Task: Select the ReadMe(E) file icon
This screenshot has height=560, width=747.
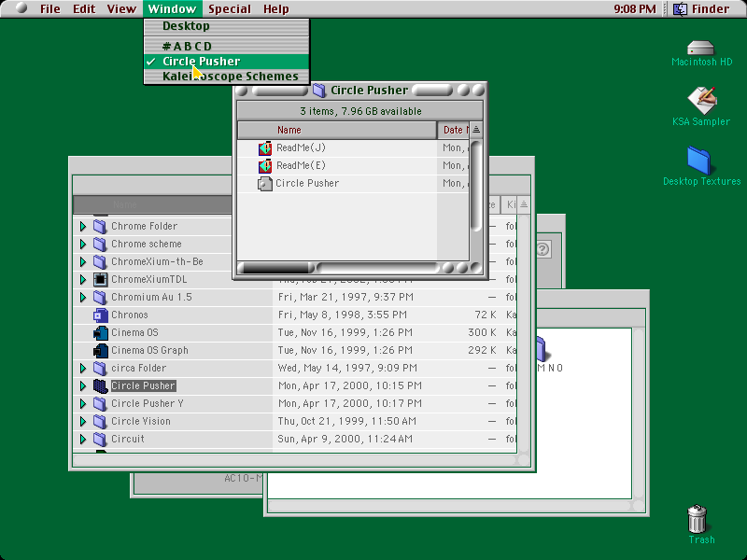Action: 265,166
